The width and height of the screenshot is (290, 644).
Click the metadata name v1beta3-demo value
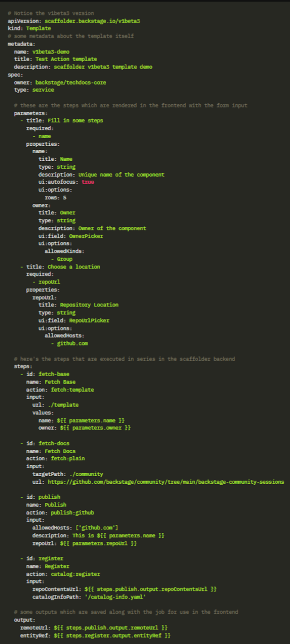tap(51, 52)
